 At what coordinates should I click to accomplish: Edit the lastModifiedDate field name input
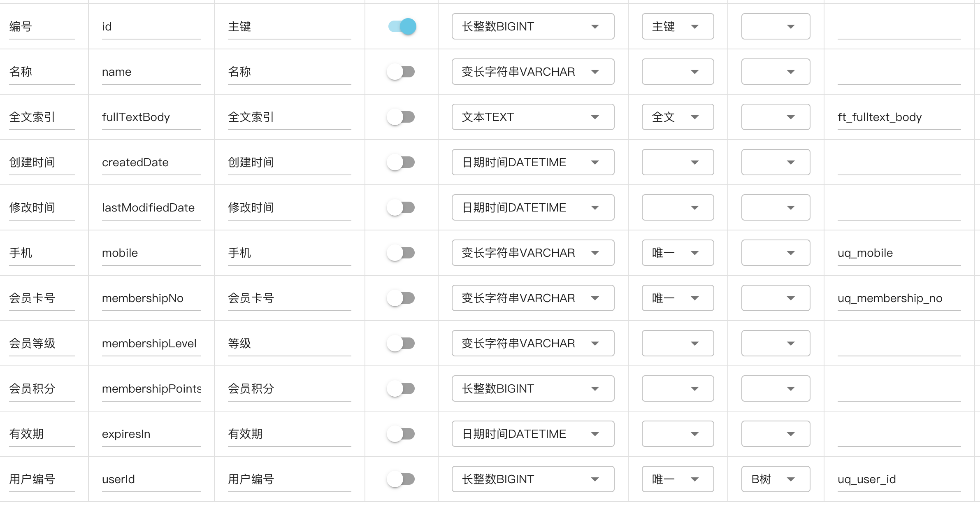151,207
